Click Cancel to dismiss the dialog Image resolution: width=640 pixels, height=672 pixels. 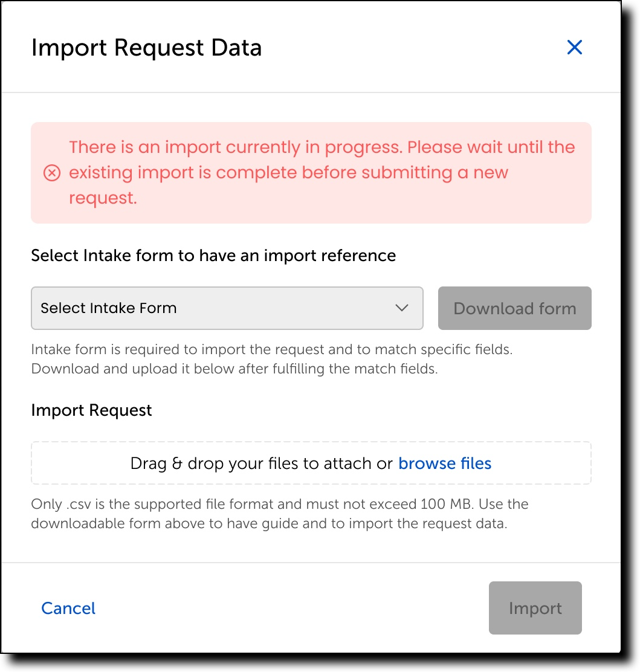tap(68, 608)
